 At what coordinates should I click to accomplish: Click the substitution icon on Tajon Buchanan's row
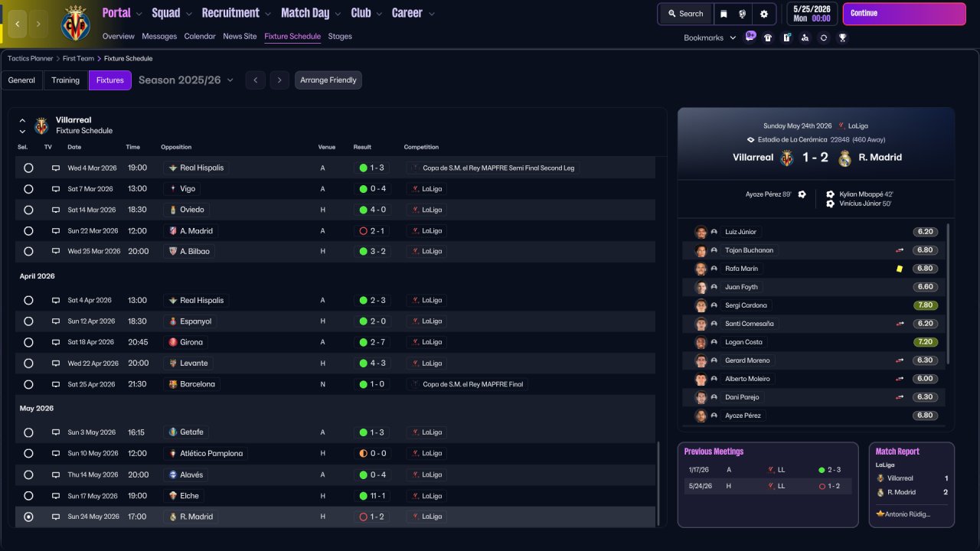coord(900,250)
